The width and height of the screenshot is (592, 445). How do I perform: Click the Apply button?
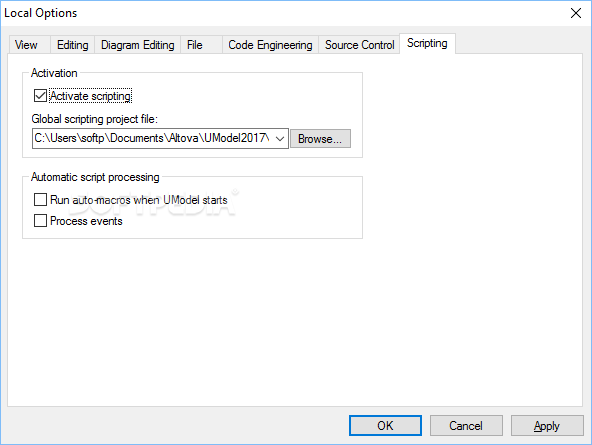[x=547, y=425]
